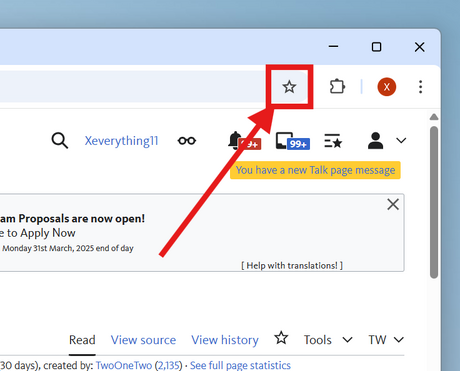Open the Xeverything11 user page link
This screenshot has height=371, width=460.
tap(121, 141)
